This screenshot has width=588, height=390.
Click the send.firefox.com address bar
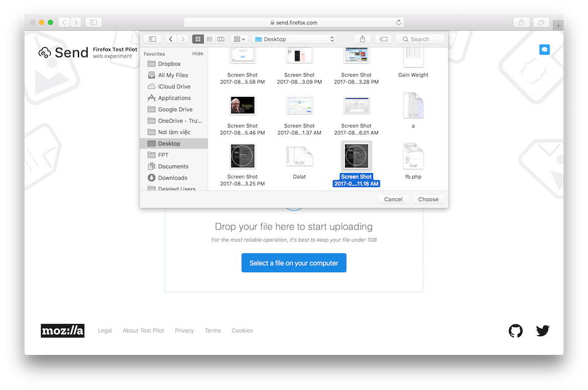(294, 23)
